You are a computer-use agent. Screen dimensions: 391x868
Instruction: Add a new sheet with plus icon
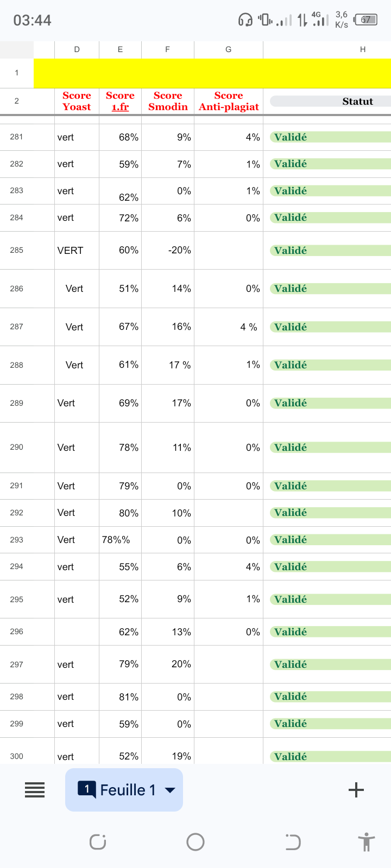(x=356, y=790)
